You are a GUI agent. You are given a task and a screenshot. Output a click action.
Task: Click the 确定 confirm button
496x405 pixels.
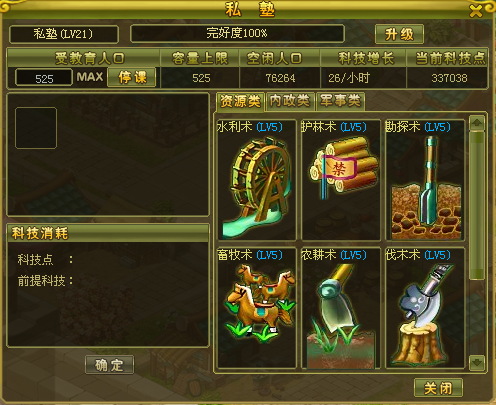point(110,365)
